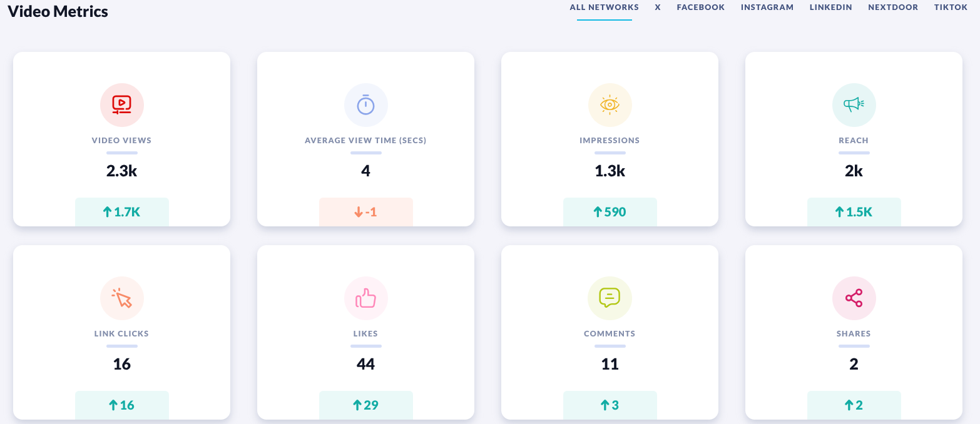Click the Comments speech bubble icon
The width and height of the screenshot is (980, 424).
click(610, 298)
